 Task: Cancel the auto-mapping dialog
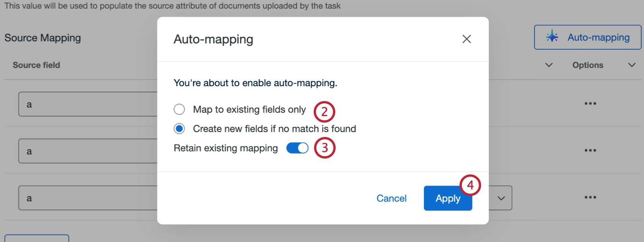tap(391, 198)
